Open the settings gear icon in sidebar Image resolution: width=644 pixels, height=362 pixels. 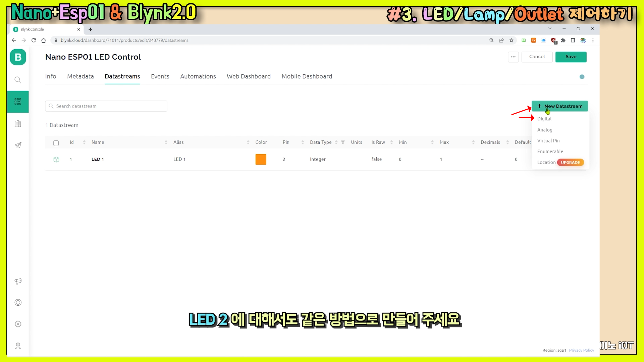(x=18, y=324)
